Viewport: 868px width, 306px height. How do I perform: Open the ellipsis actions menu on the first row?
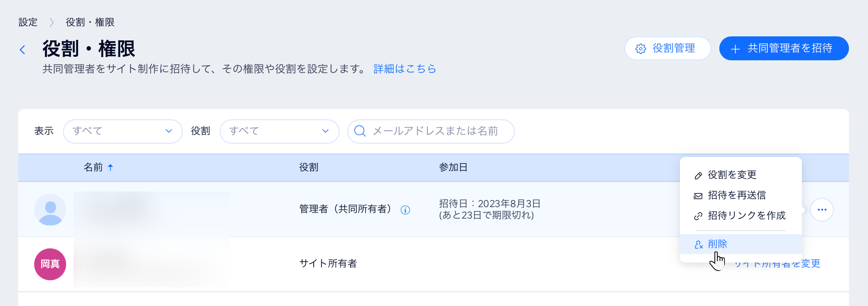[822, 210]
